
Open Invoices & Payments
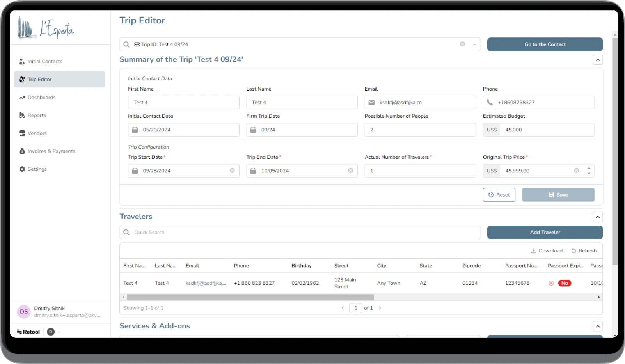pos(59,151)
